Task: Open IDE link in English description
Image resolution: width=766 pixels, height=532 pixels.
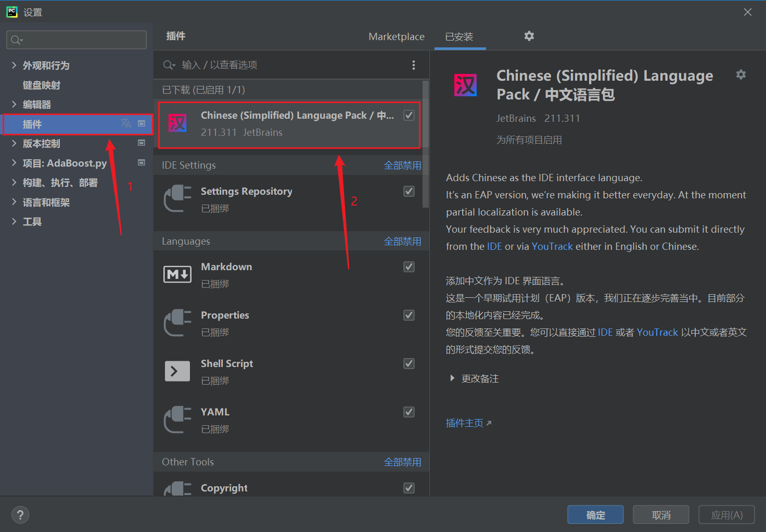Action: [x=494, y=246]
